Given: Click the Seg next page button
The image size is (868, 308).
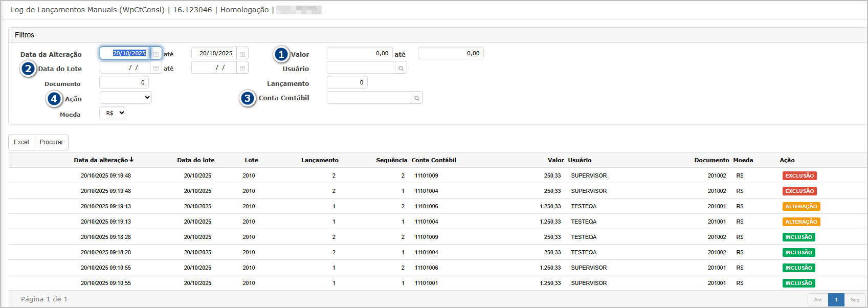Looking at the screenshot, I should [x=855, y=300].
